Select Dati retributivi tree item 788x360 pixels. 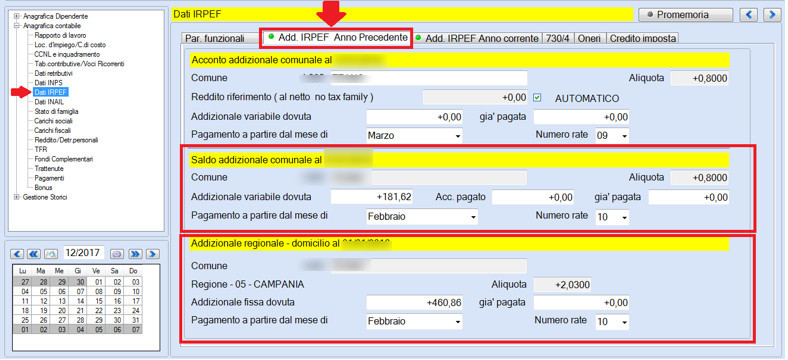point(53,73)
